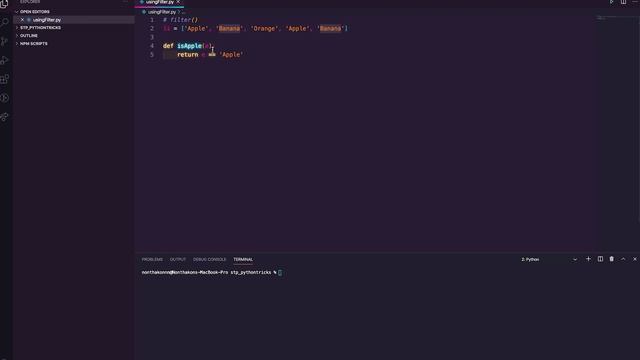Select the Terminal tab

coord(243,259)
